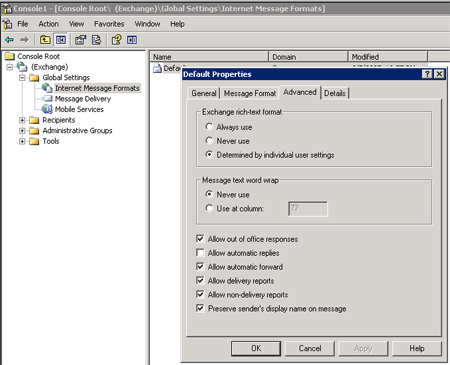450x365 pixels.
Task: Select Mobile Services in the tree
Action: [79, 109]
